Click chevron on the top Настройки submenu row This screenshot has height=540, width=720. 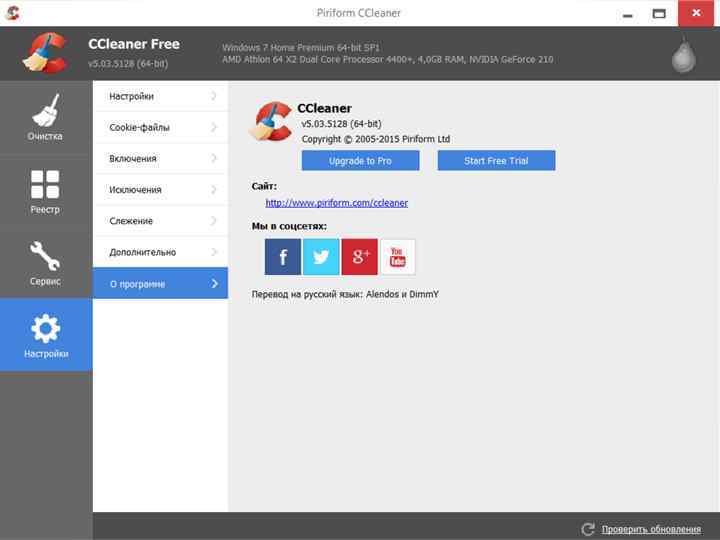[x=214, y=96]
